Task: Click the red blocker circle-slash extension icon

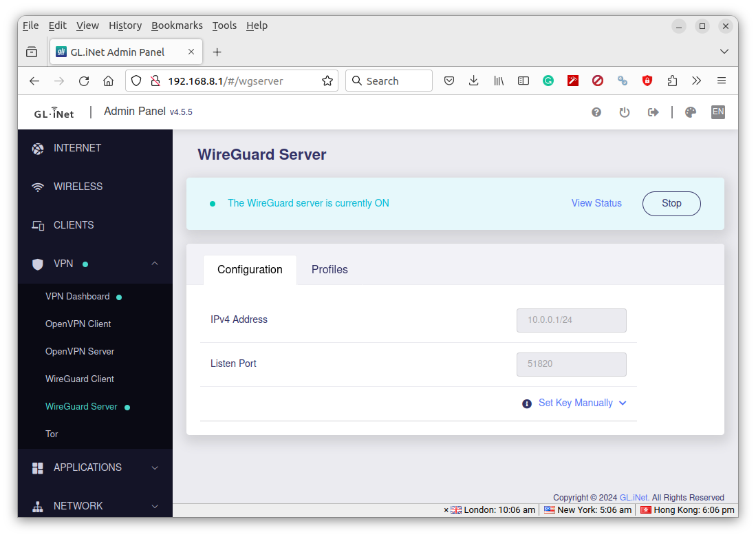Action: [x=597, y=81]
